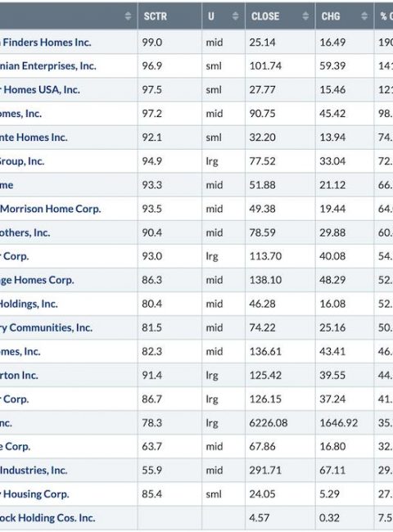The height and width of the screenshot is (532, 393).
Task: Toggle sort arrows in the CHG column
Action: click(x=364, y=16)
